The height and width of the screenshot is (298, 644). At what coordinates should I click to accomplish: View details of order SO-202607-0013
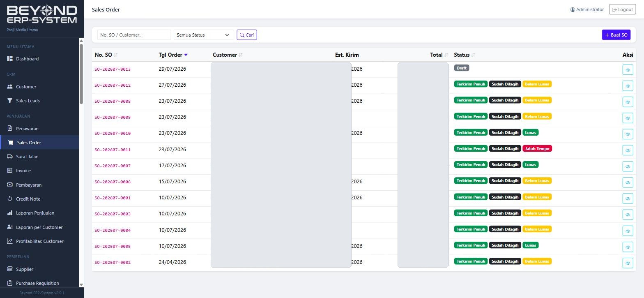point(628,70)
